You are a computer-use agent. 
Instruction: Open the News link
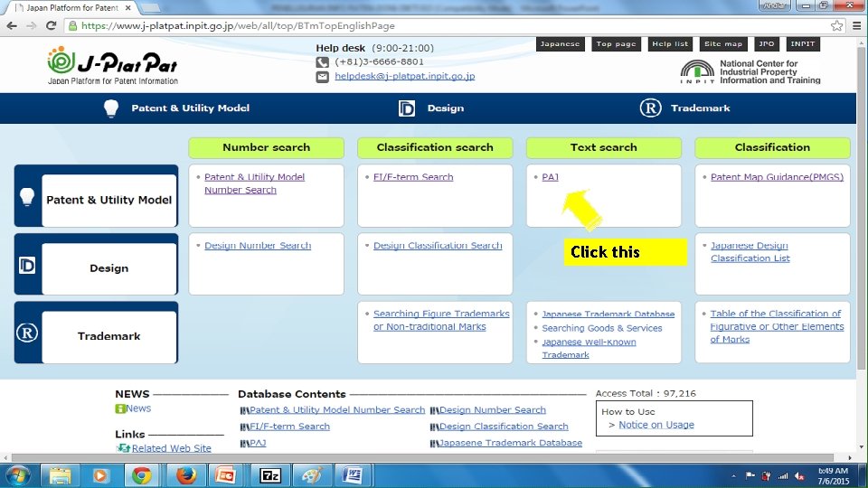tap(137, 408)
